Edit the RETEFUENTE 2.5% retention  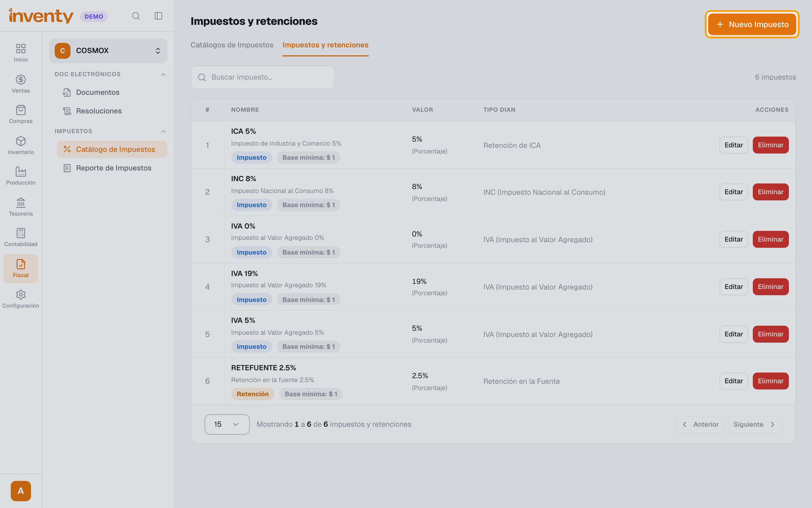tap(734, 381)
